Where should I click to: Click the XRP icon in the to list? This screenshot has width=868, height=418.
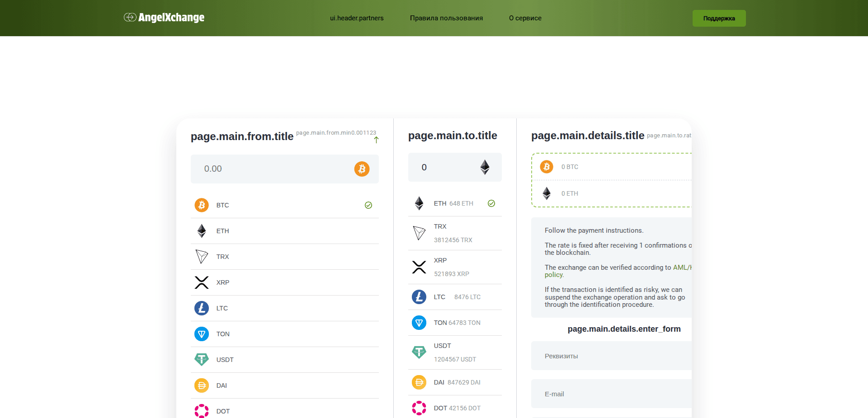(419, 267)
